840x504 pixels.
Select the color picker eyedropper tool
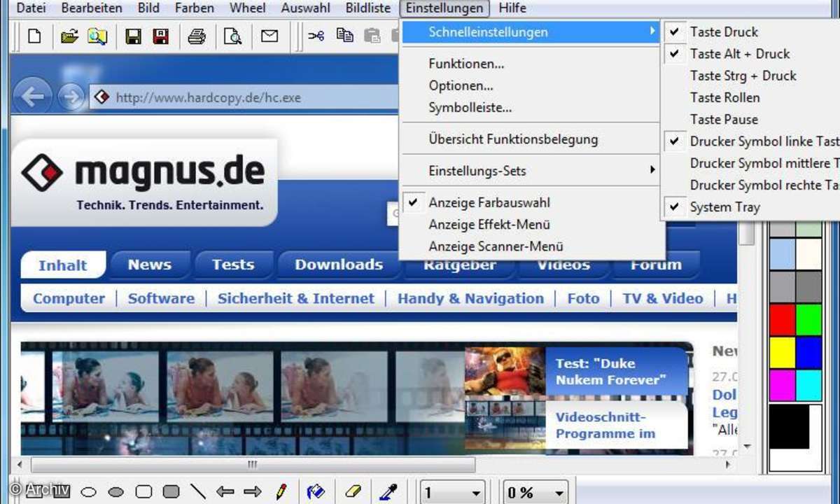pos(388,491)
